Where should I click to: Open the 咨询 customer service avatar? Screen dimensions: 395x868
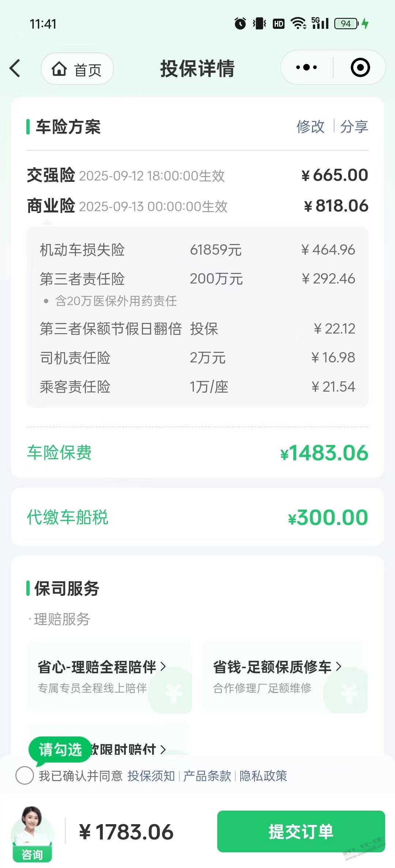32,834
